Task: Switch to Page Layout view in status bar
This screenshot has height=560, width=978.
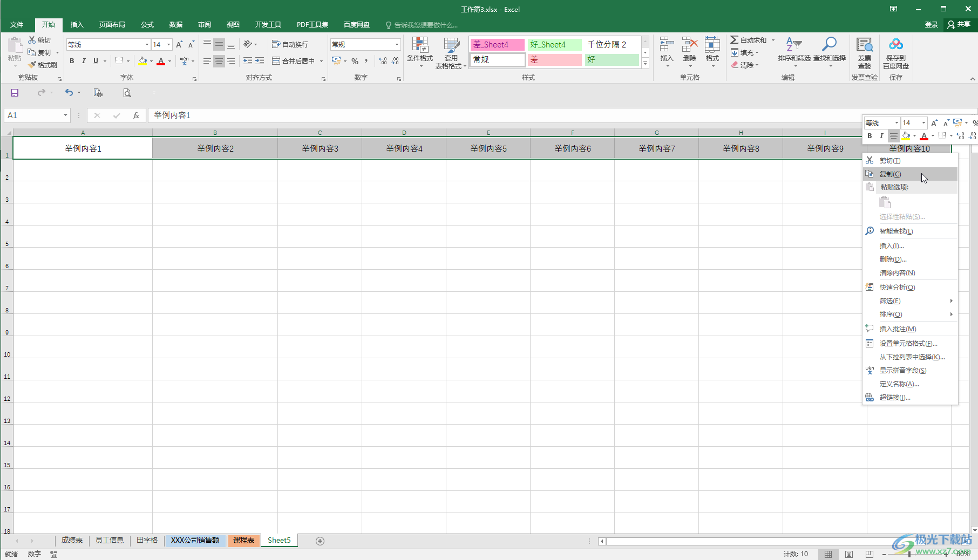Action: [848, 554]
